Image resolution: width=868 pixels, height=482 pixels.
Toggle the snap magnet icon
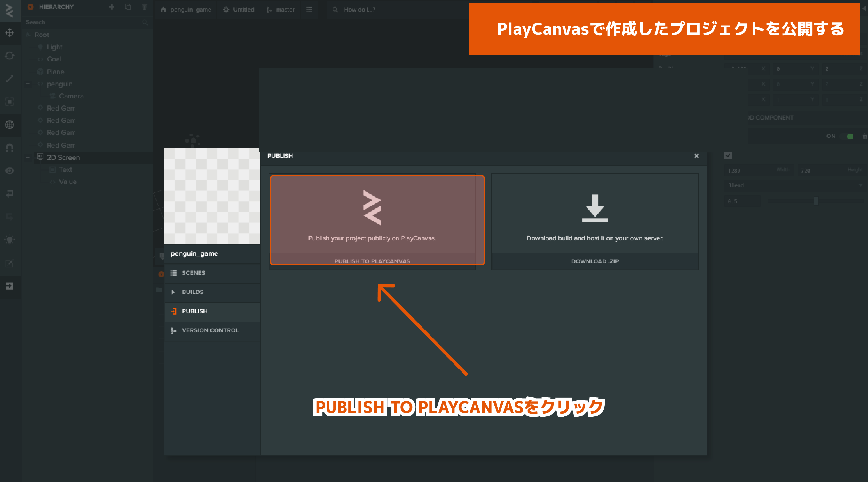coord(10,148)
